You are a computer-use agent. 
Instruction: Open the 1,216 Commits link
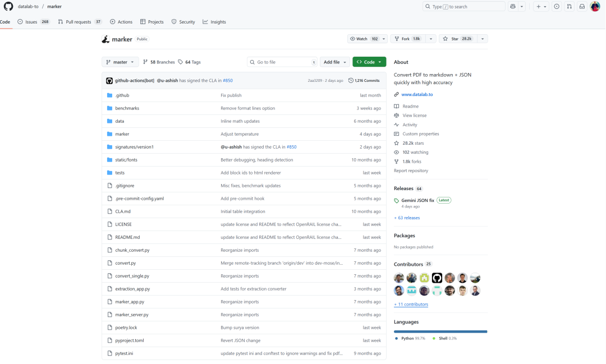(x=364, y=80)
